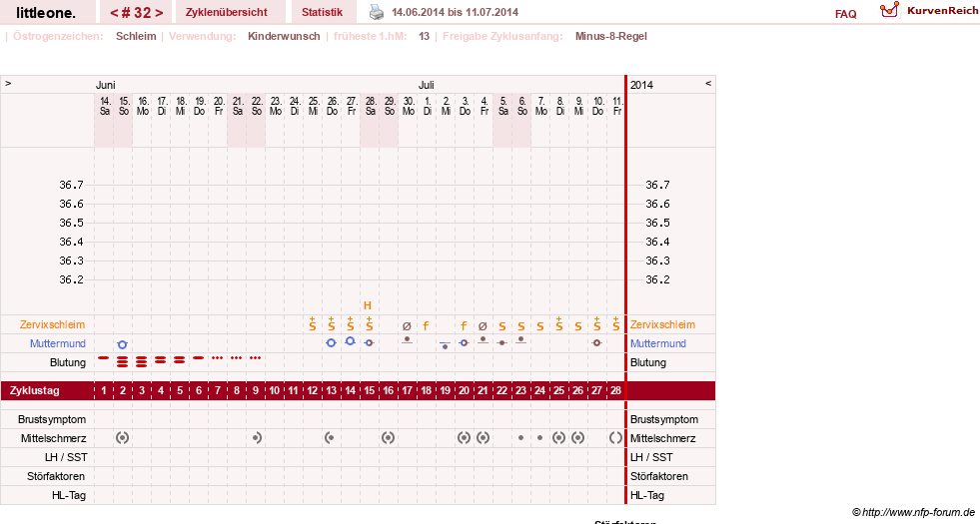This screenshot has width=980, height=524.
Task: Click the spotting dots on cycle day 8
Action: (x=236, y=358)
